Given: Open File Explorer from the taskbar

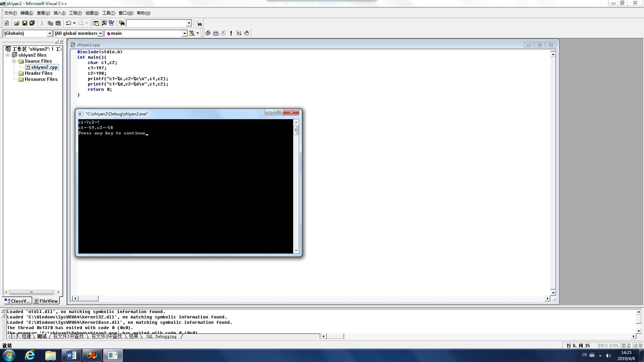Looking at the screenshot, I should coord(51,355).
